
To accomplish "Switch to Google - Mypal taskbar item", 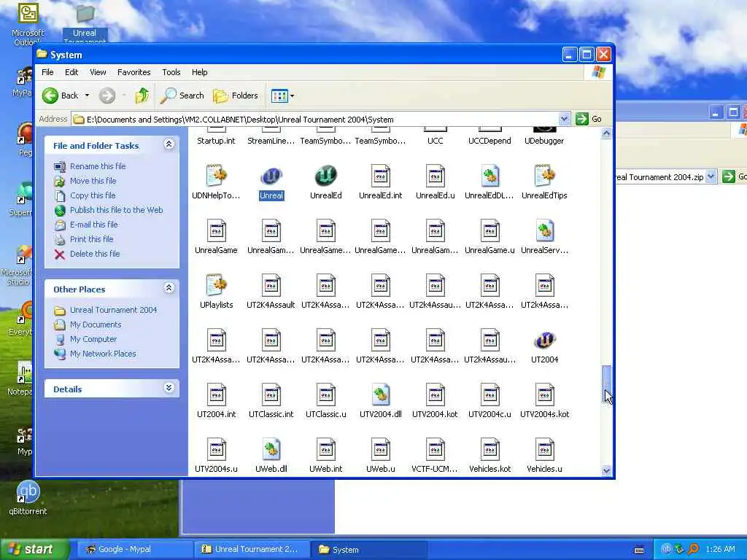I will 134,550.
